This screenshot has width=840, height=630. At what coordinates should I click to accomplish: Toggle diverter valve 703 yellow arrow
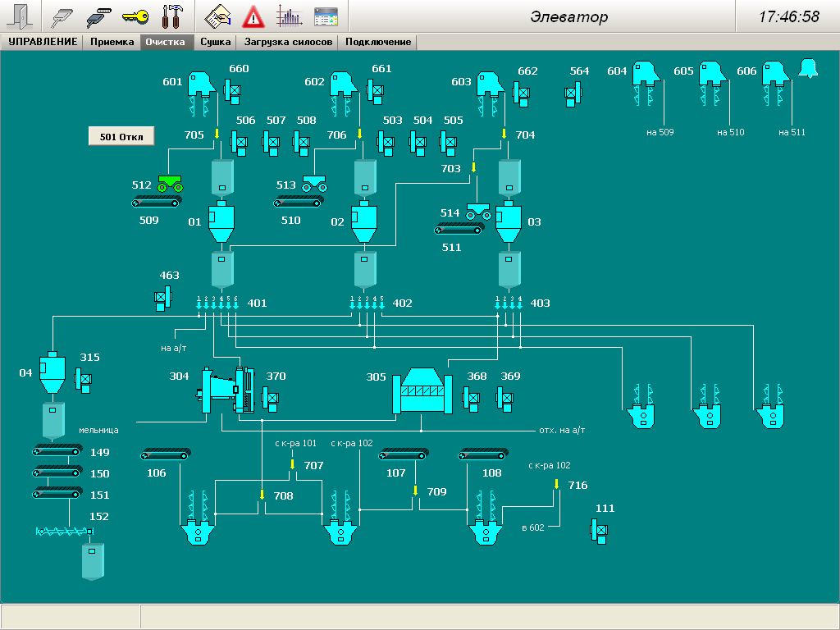pos(473,167)
